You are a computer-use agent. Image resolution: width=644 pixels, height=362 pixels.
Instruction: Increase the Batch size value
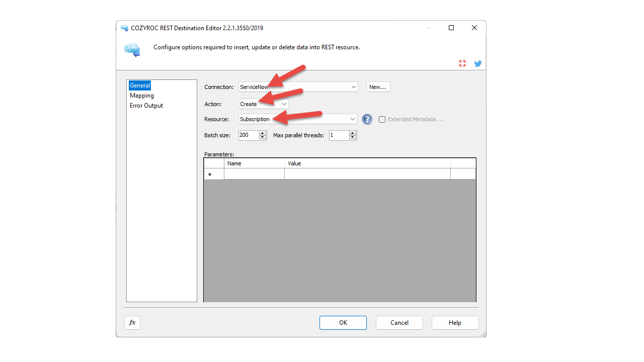[263, 133]
